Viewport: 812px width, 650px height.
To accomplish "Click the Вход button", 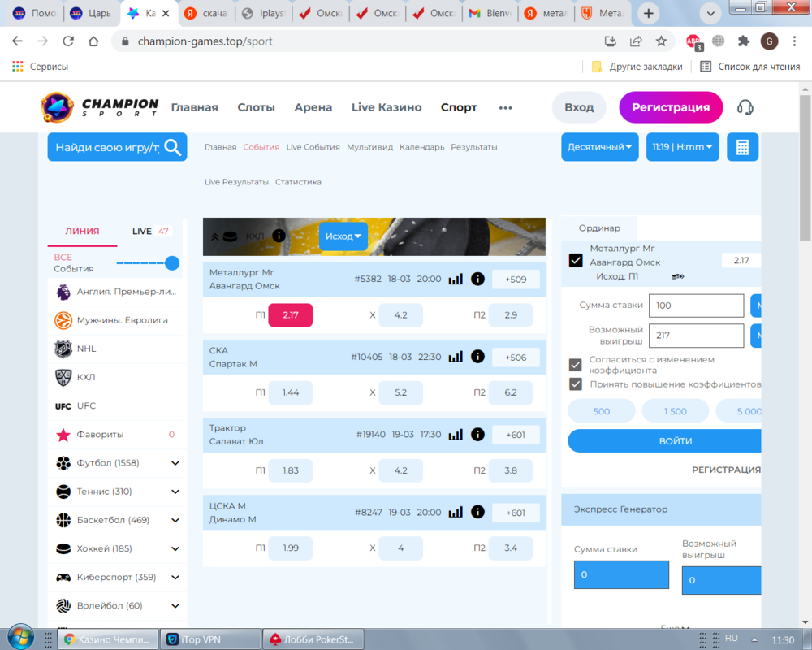I will click(x=579, y=107).
